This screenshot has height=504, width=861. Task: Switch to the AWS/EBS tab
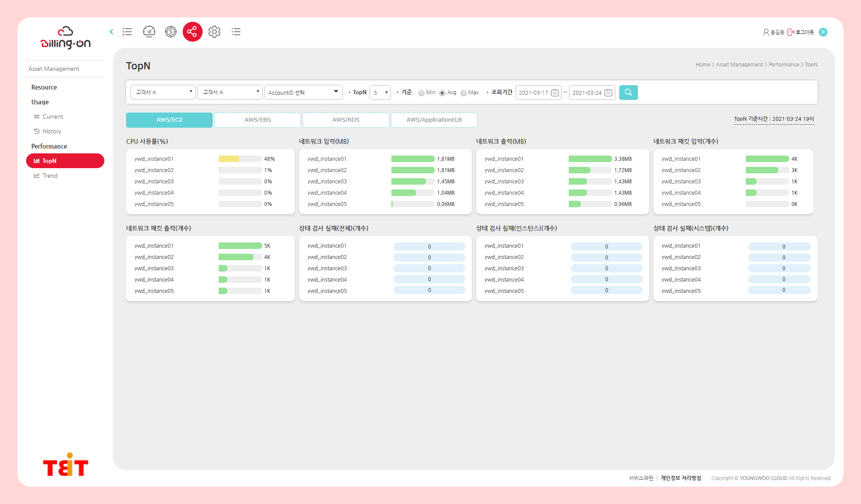[x=257, y=119]
